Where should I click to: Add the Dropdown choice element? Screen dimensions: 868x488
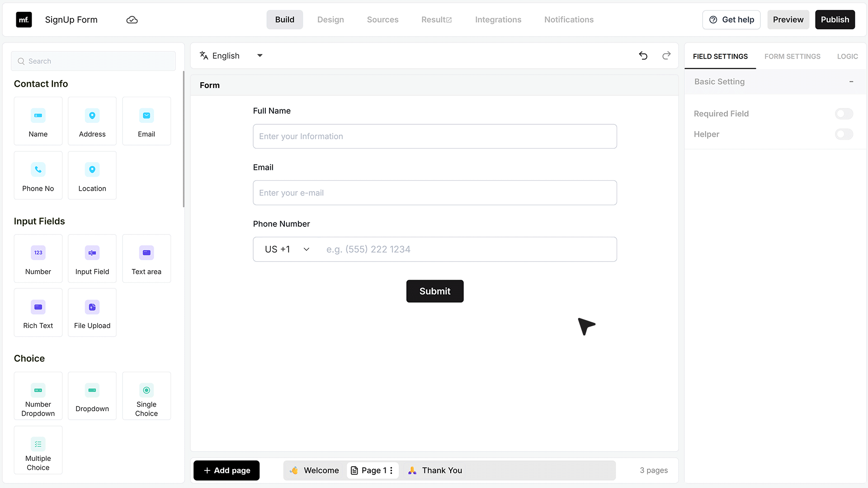tap(92, 396)
